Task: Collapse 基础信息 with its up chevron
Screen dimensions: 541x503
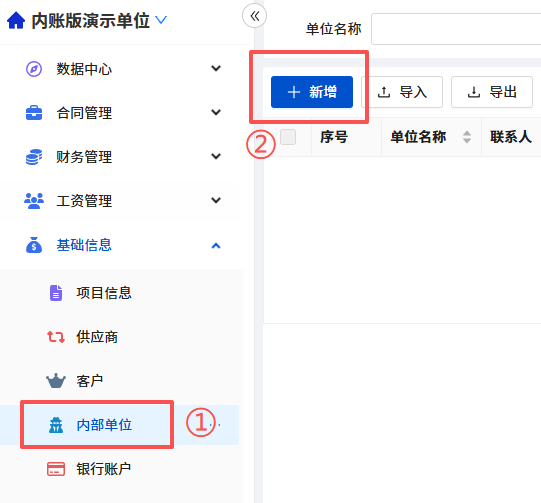Action: tap(216, 246)
